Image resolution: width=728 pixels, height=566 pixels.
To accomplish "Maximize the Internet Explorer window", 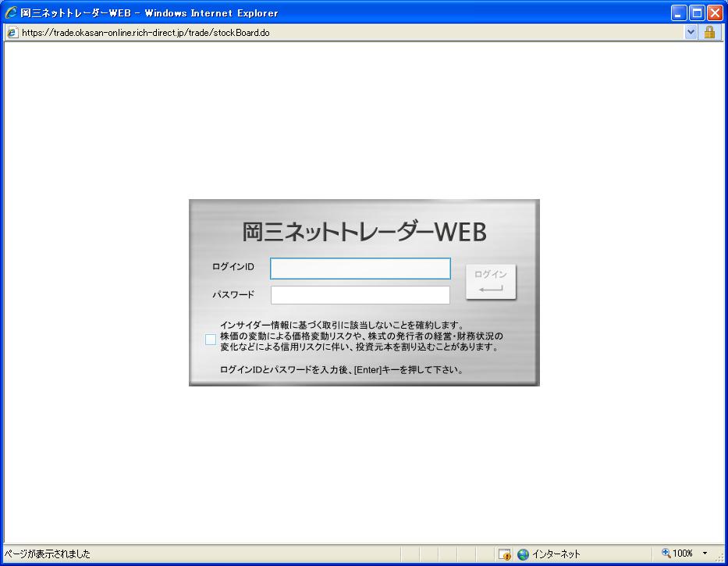I will (x=697, y=13).
